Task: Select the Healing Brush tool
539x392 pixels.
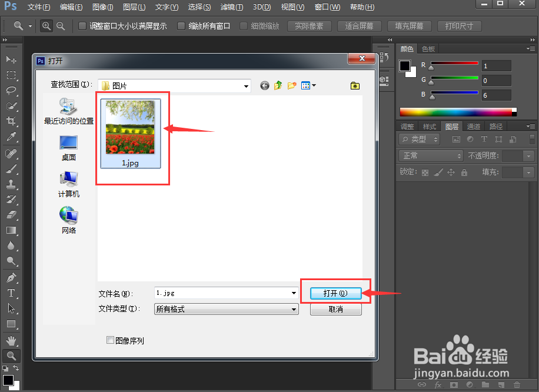Action: pyautogui.click(x=11, y=154)
